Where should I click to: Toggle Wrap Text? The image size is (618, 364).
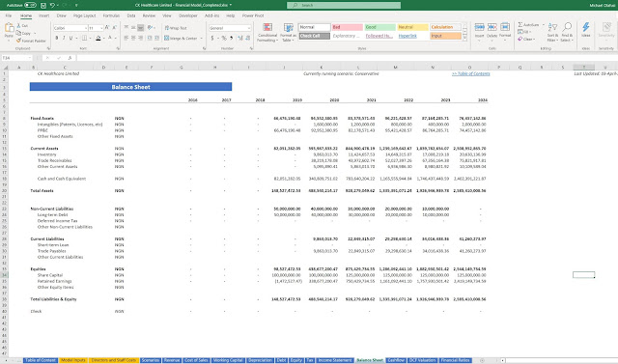coord(176,28)
